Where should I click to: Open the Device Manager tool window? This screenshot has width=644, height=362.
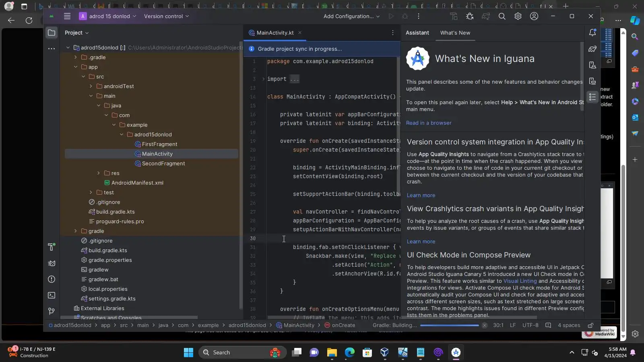(x=592, y=65)
